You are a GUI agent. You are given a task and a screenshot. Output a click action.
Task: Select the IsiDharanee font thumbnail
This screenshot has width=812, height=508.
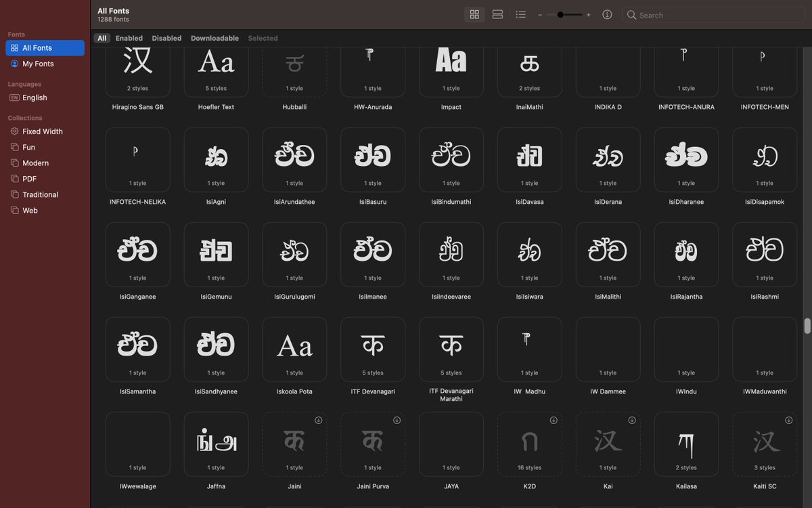coord(687,160)
